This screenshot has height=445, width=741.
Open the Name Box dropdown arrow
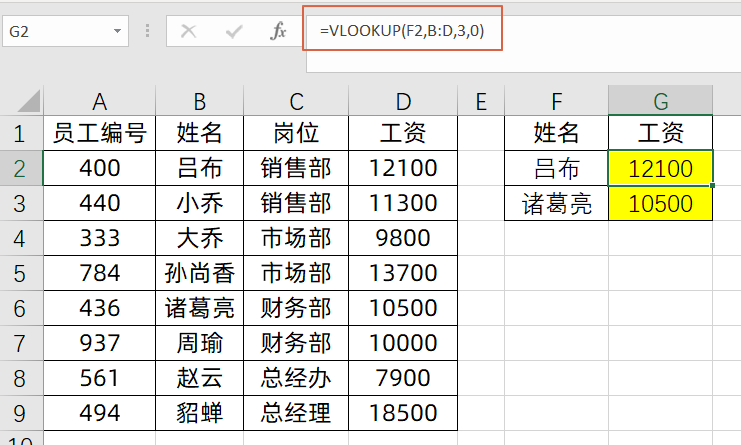click(x=117, y=31)
